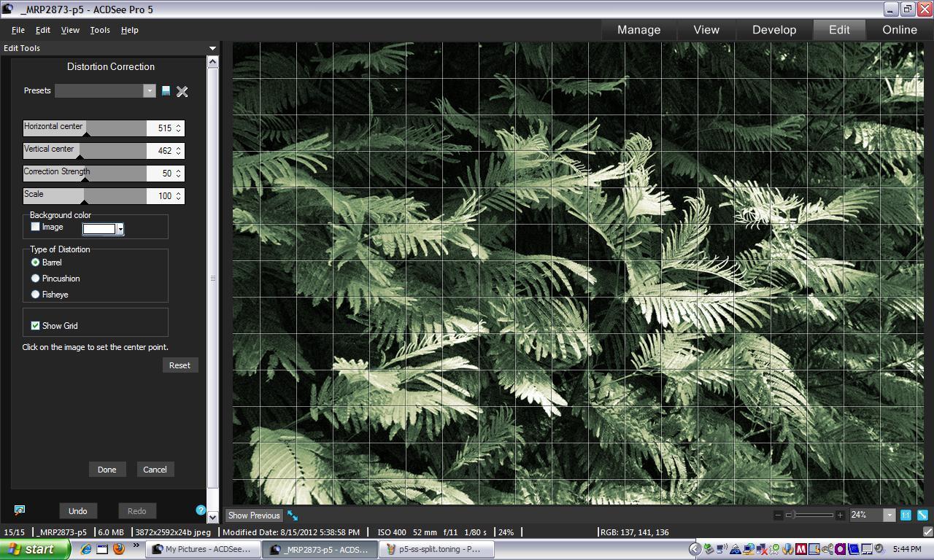Open the Edit Tools help icon
The image size is (934, 560).
(201, 510)
